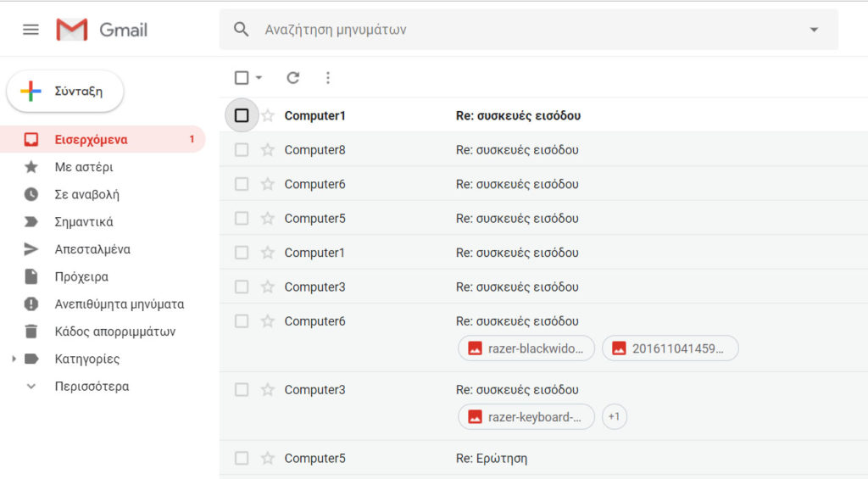868x479 pixels.
Task: Open the Σε αναβολή snoozed folder
Action: 86,194
